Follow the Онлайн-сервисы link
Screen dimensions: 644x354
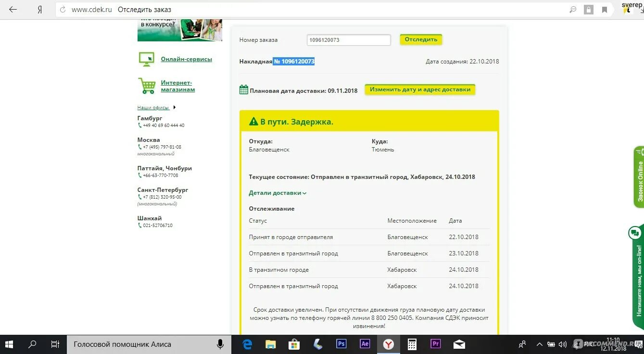186,59
